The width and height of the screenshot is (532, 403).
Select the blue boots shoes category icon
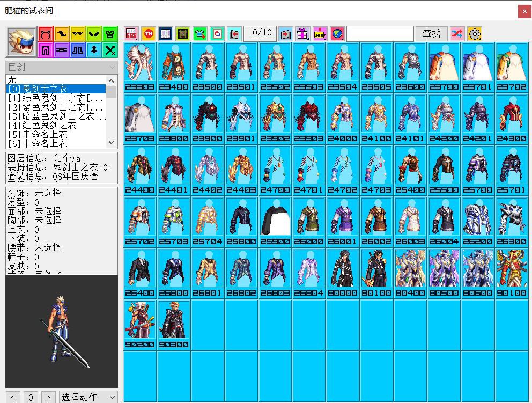pyautogui.click(x=78, y=50)
